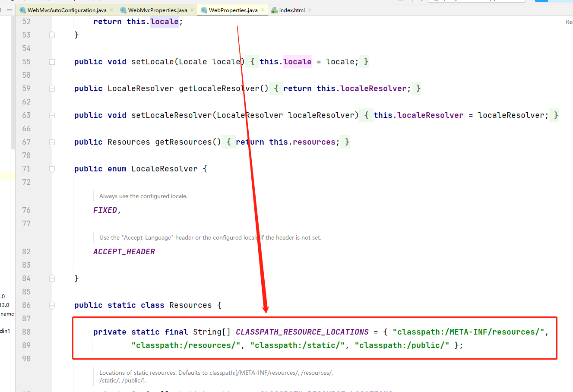Click "Always use the configured locale." doc comment

pos(143,196)
